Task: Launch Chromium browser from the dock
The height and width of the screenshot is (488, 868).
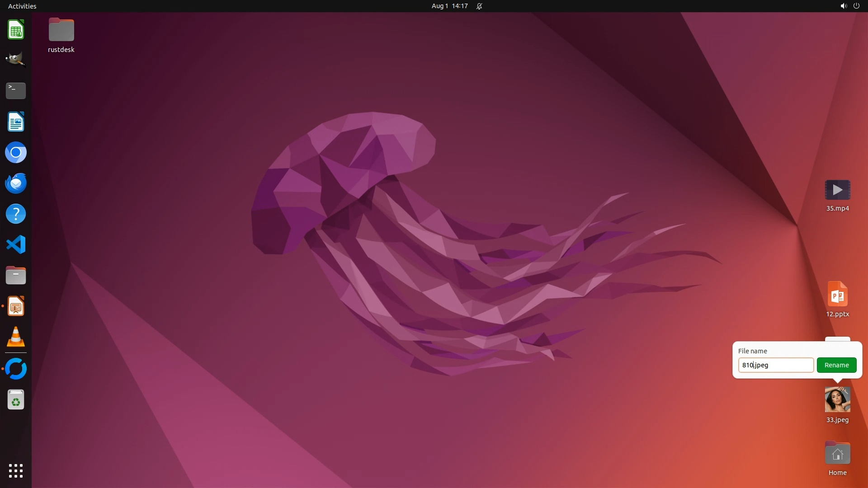Action: (x=16, y=152)
